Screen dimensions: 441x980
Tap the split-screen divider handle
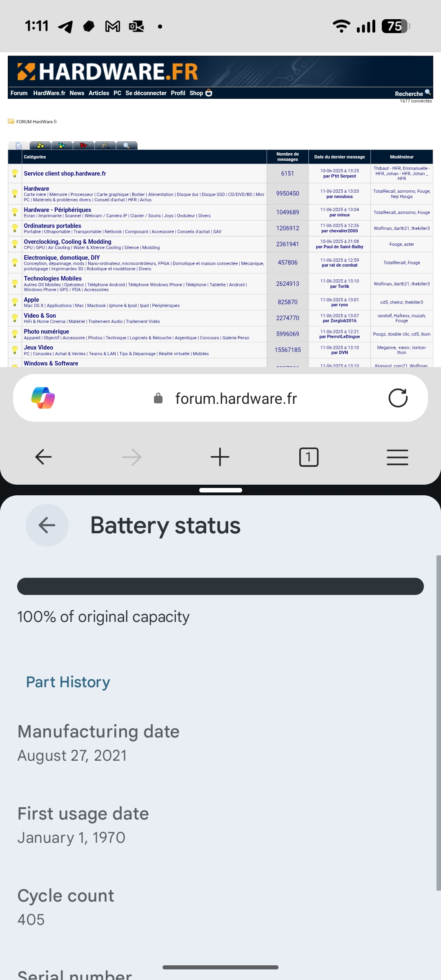[220, 490]
